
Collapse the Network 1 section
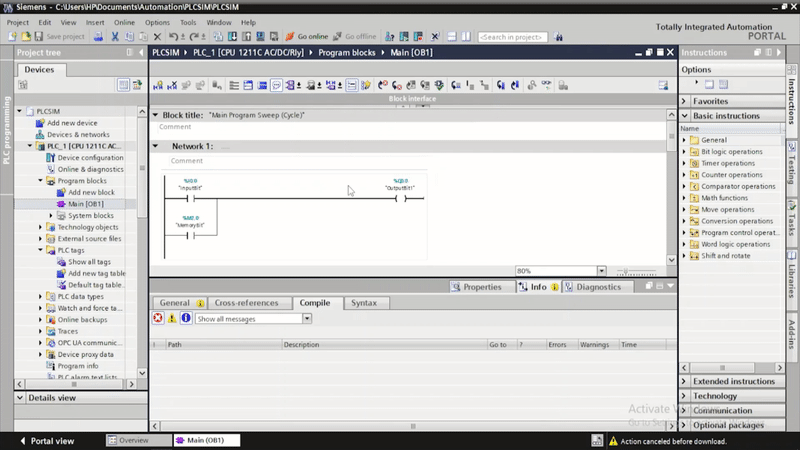pyautogui.click(x=156, y=146)
